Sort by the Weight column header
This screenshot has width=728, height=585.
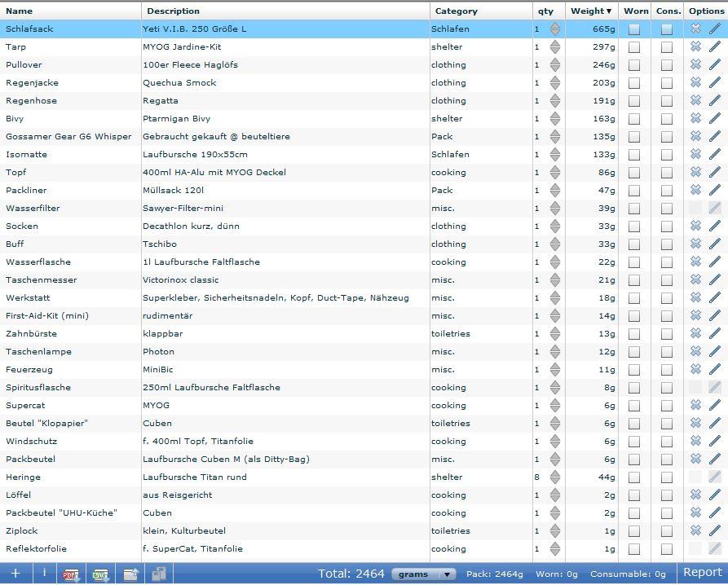pyautogui.click(x=591, y=11)
